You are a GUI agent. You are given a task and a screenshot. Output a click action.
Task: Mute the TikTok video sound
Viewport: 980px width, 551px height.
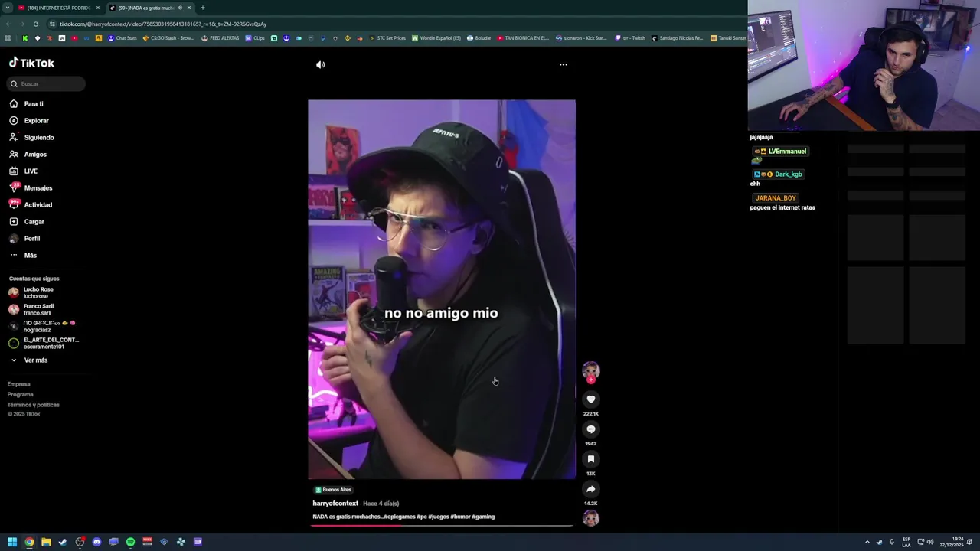320,64
